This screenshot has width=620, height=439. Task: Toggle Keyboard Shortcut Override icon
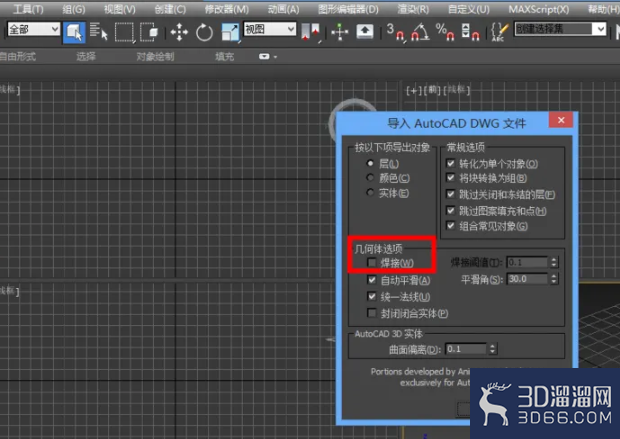(365, 32)
